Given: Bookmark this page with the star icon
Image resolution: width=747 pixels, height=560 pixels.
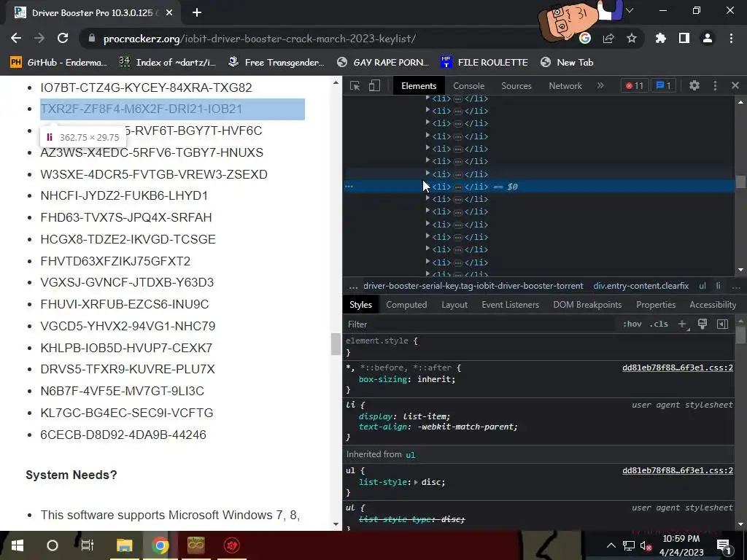Looking at the screenshot, I should point(632,38).
